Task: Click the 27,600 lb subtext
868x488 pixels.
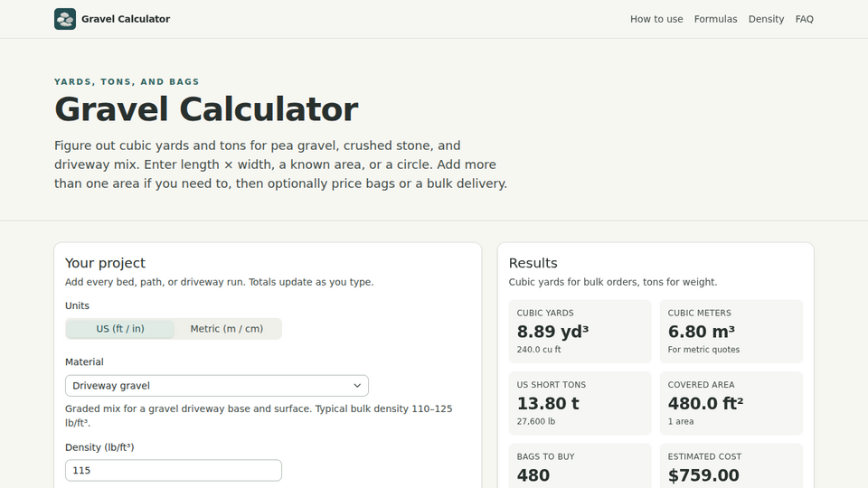Action: pos(536,422)
